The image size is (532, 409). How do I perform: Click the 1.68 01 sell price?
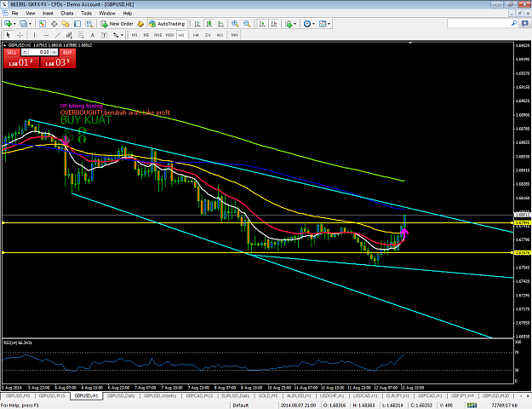21,62
